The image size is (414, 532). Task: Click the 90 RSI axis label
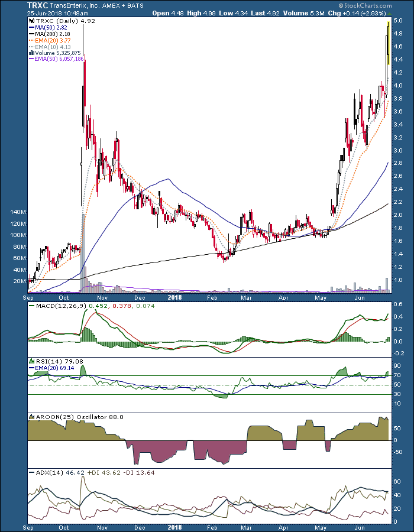[397, 366]
